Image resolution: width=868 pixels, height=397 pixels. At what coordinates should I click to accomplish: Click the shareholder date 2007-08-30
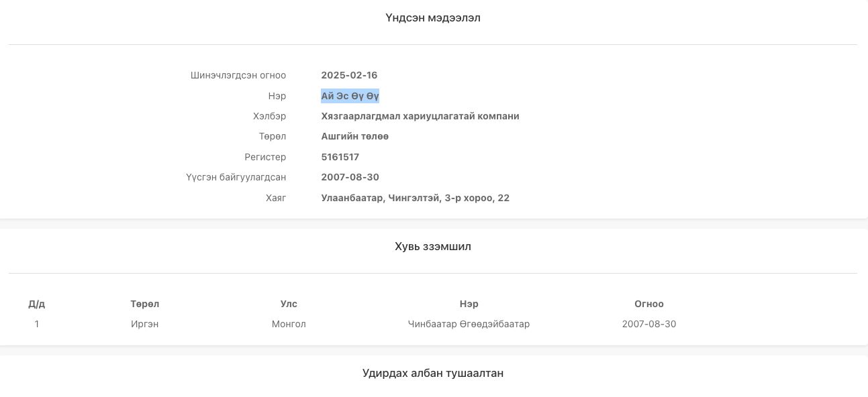[x=649, y=324]
